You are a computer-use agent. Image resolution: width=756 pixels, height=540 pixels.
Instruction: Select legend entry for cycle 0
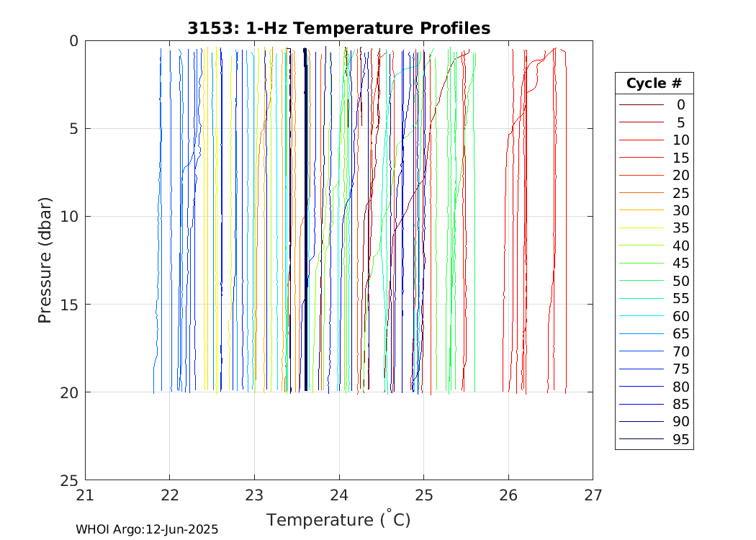click(x=654, y=104)
